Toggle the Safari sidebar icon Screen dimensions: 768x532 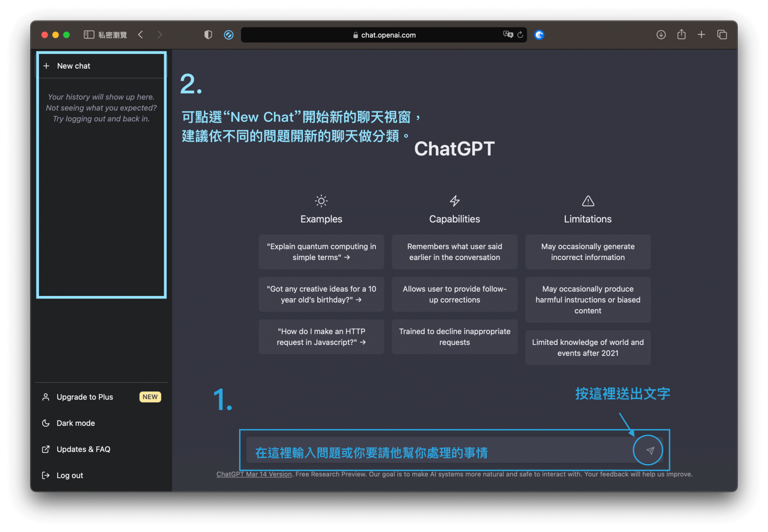click(x=89, y=35)
